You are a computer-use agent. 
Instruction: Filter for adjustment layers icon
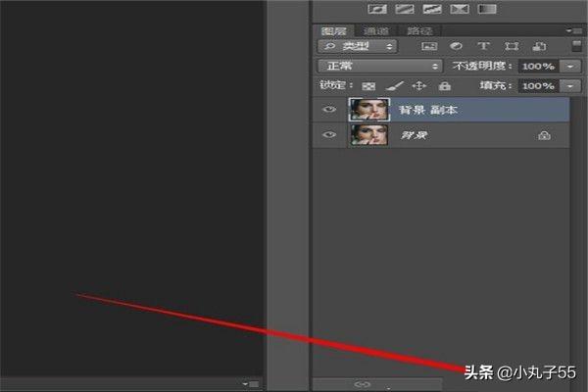[456, 46]
